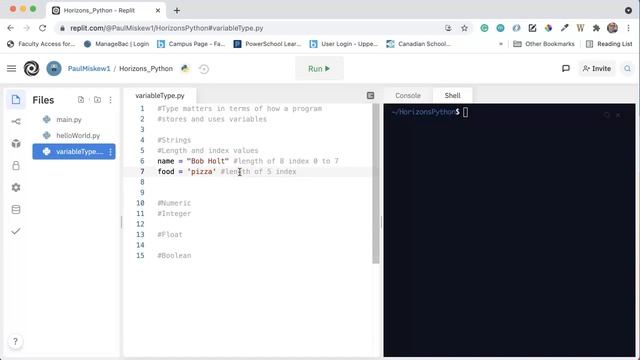Screen dimensions: 640x360
Task: Open the Files panel three-dot menu
Action: click(x=111, y=100)
